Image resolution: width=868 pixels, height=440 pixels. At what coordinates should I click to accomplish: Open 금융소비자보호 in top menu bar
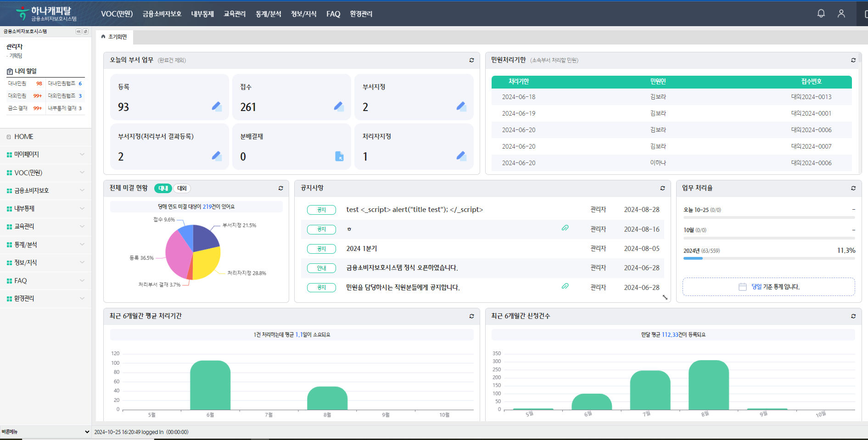coord(162,14)
